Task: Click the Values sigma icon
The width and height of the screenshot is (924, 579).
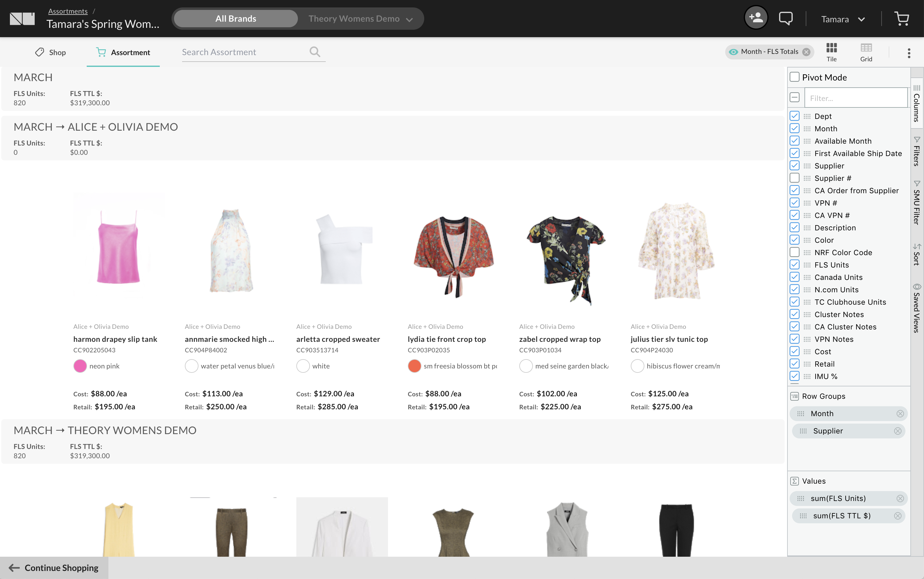Action: (x=795, y=481)
